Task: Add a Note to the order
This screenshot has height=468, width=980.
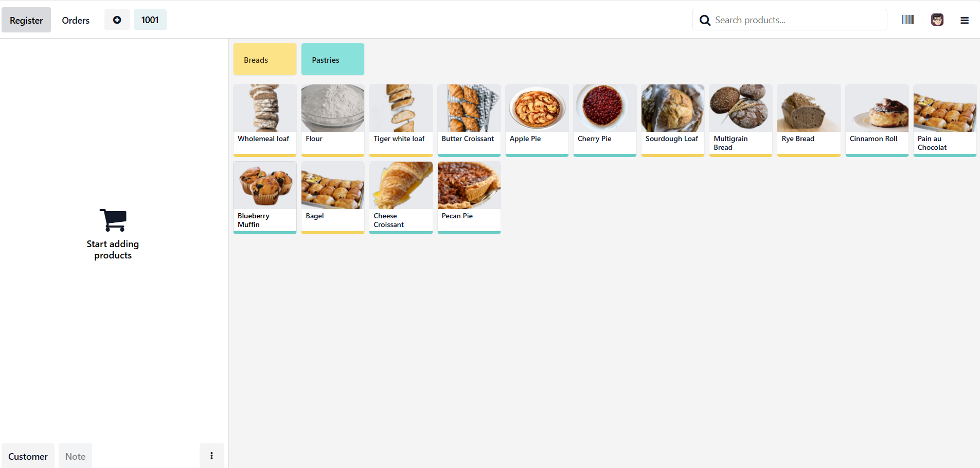Action: pyautogui.click(x=75, y=456)
